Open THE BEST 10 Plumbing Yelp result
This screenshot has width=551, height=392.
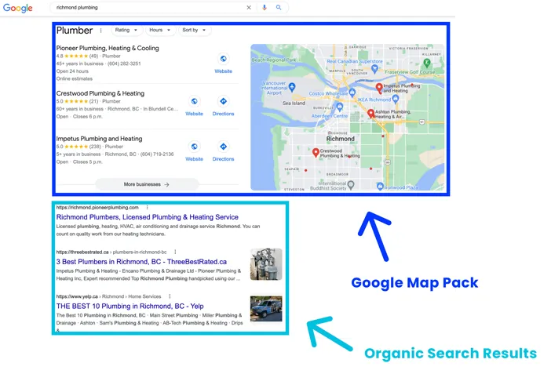pyautogui.click(x=130, y=306)
